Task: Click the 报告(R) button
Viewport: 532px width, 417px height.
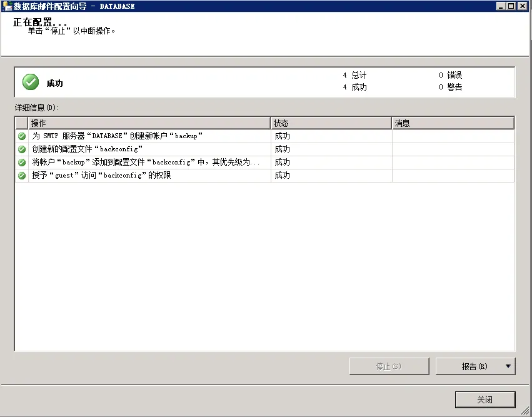Action: point(474,366)
